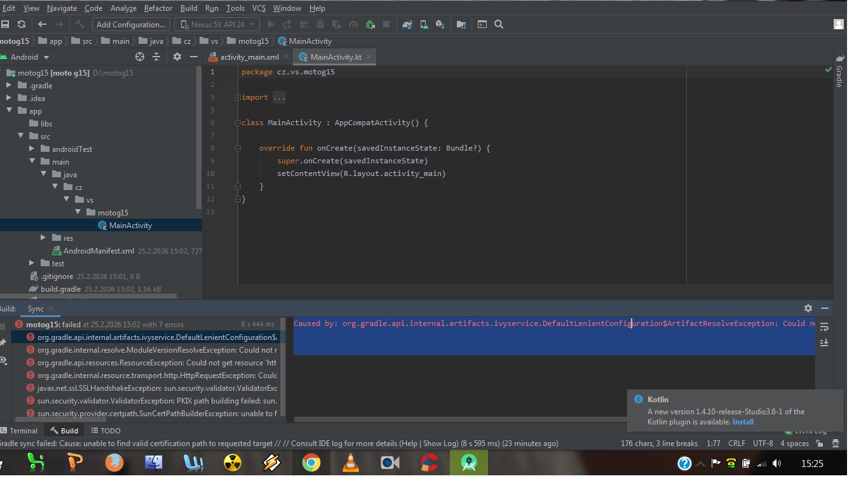The image size is (868, 488).
Task: Click the Attach Debugger to Android Process icon
Action: click(370, 24)
